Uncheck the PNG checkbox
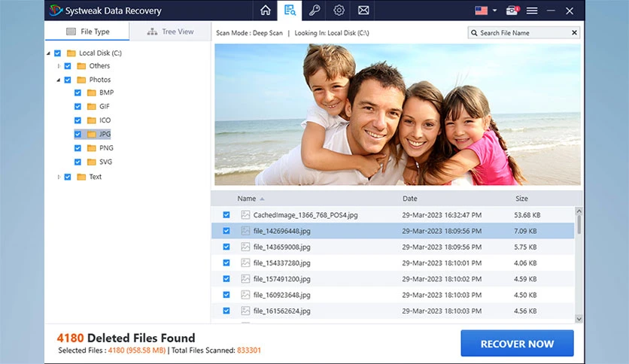Image resolution: width=629 pixels, height=364 pixels. coord(77,148)
